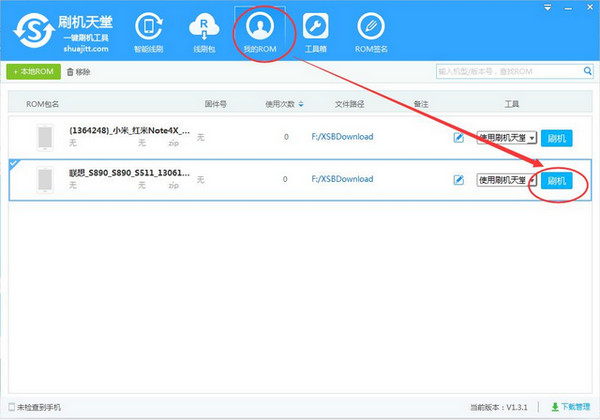
Task: Click the ROM包名 column header
Action: (42, 104)
